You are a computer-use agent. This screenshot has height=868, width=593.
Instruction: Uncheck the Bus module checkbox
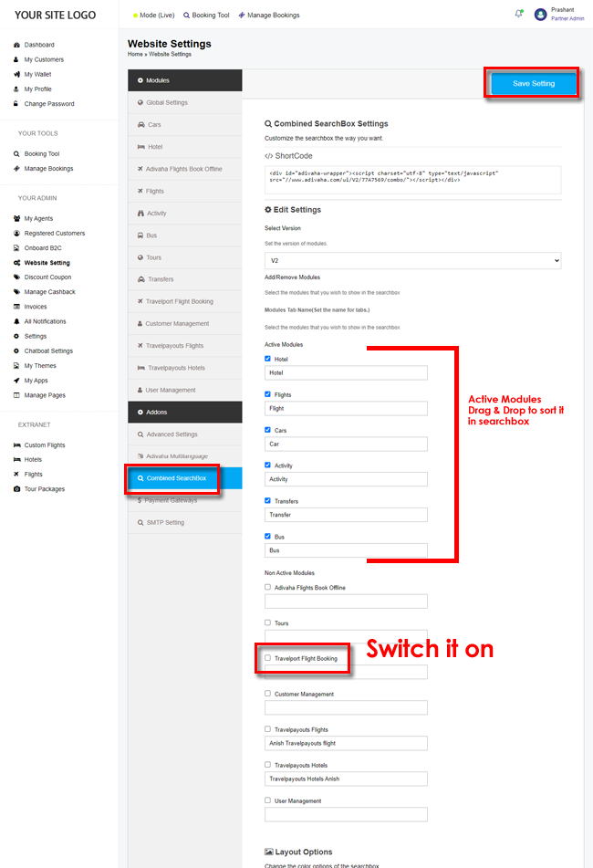(x=267, y=536)
